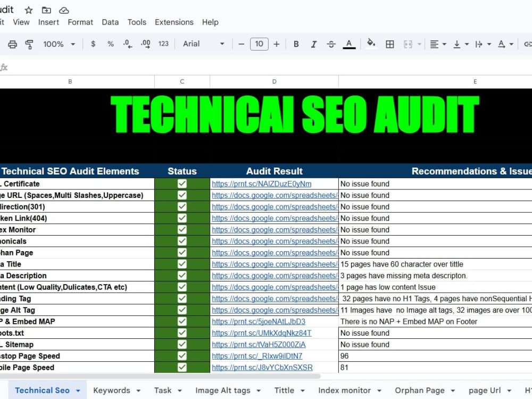Open Technical Seo tab menu arrow
Viewport: 532px width, 399px height.
click(78, 391)
